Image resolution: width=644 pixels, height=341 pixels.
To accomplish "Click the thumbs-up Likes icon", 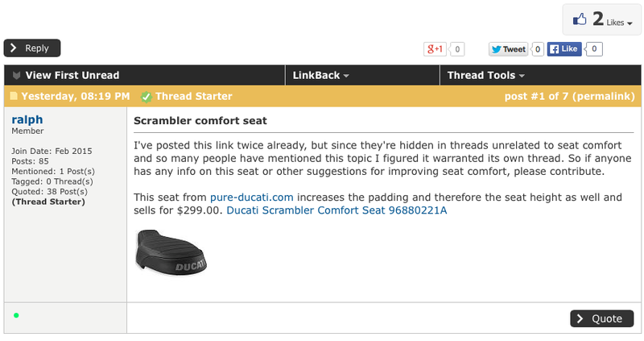I will pyautogui.click(x=580, y=19).
